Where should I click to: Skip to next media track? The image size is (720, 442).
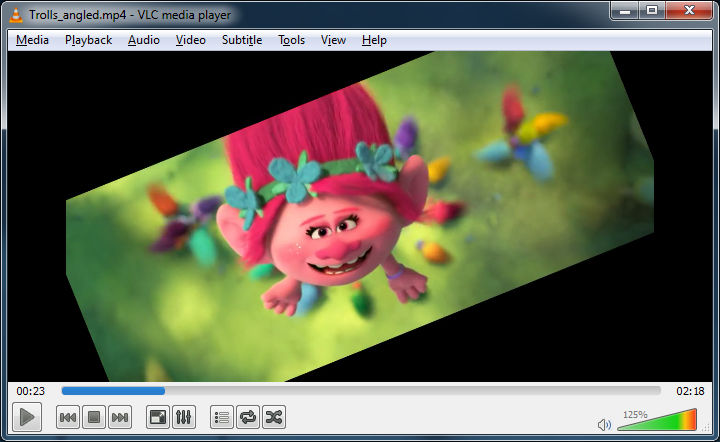120,417
